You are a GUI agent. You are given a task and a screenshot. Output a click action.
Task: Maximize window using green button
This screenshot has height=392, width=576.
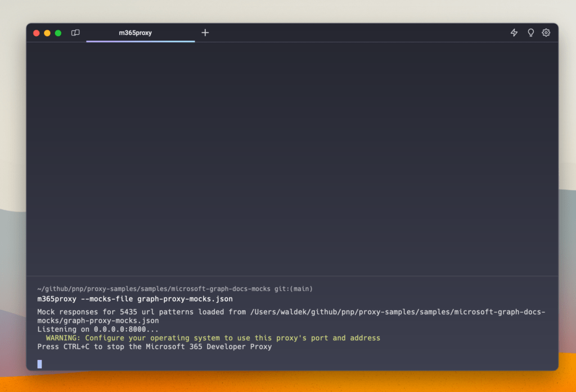pos(58,33)
